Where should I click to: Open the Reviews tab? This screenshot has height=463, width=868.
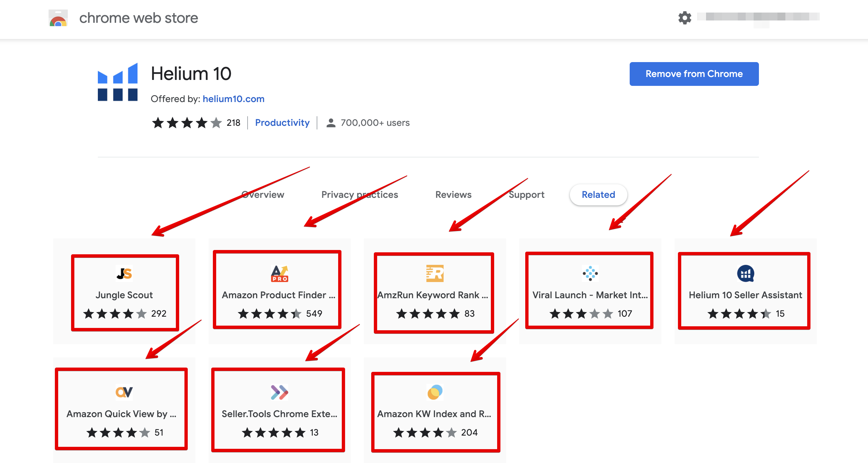tap(453, 195)
